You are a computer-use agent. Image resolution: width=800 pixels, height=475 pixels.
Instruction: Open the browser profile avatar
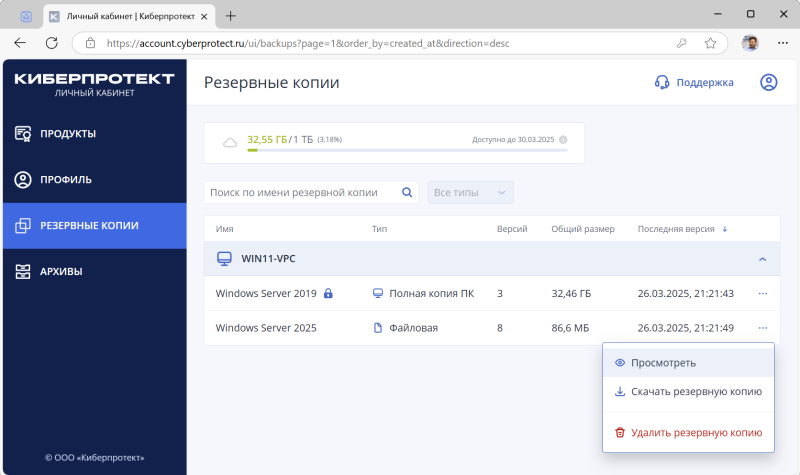[749, 43]
